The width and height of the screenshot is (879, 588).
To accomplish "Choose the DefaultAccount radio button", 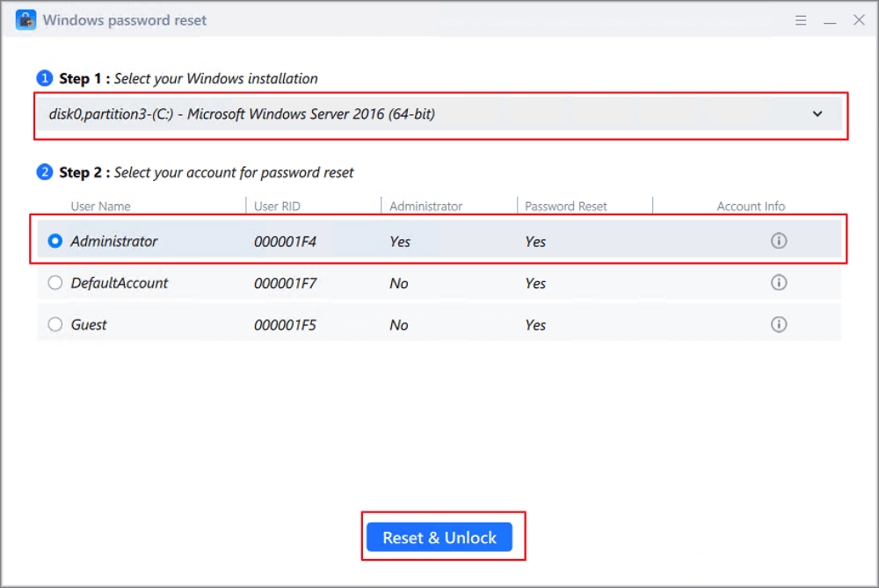I will pos(55,283).
